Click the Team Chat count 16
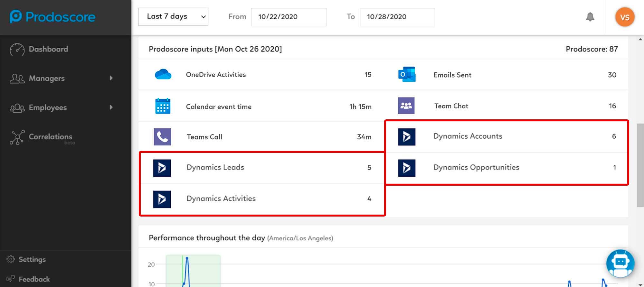Viewport: 644px width, 287px height. [612, 106]
